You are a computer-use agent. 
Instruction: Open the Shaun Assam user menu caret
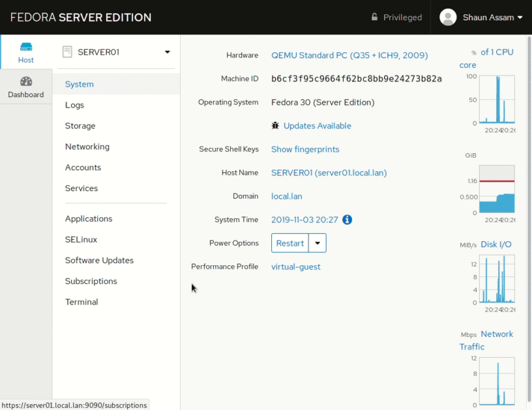tap(520, 18)
